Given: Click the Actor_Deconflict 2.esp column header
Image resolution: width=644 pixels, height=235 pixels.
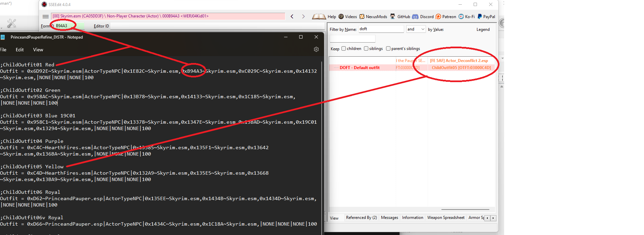Looking at the screenshot, I should pyautogui.click(x=461, y=61).
